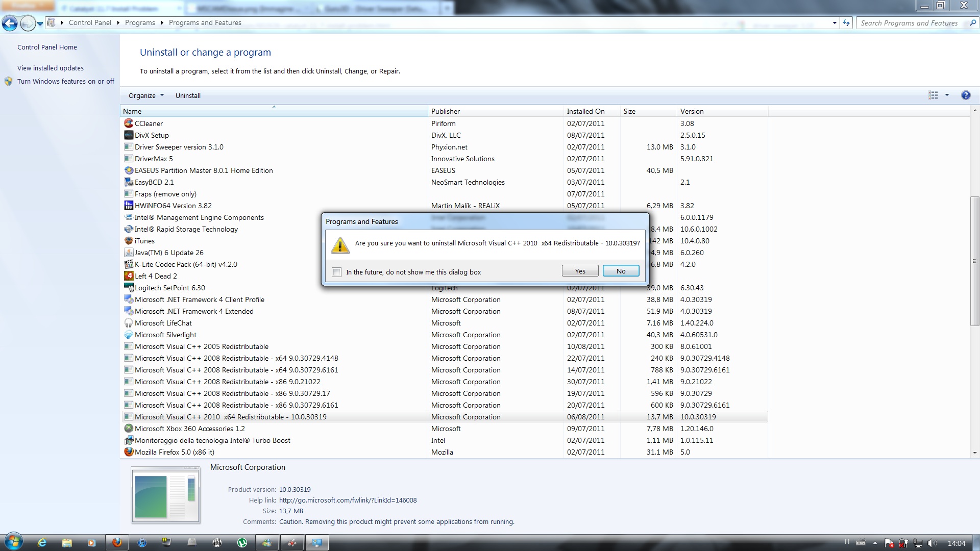Sort by Size column header

click(648, 111)
